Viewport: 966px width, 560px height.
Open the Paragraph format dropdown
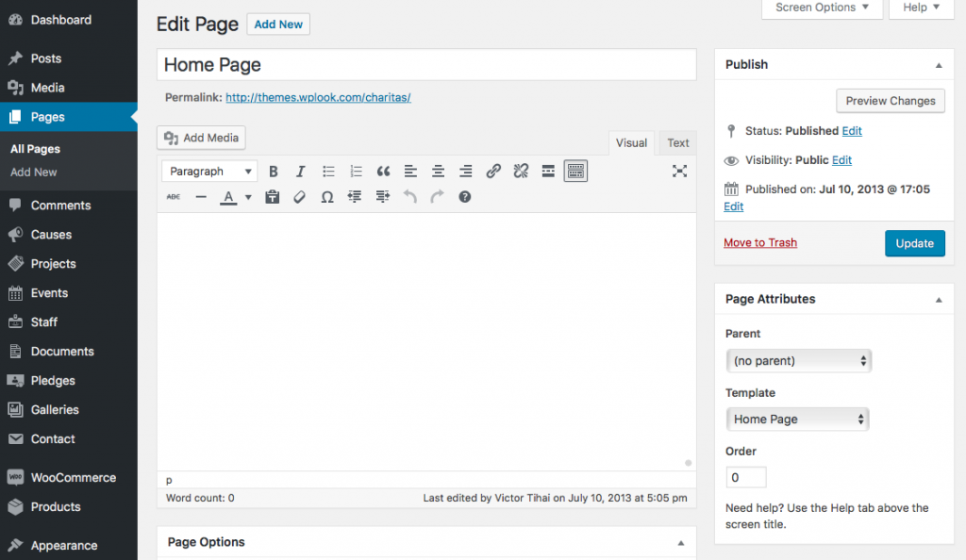coord(208,171)
